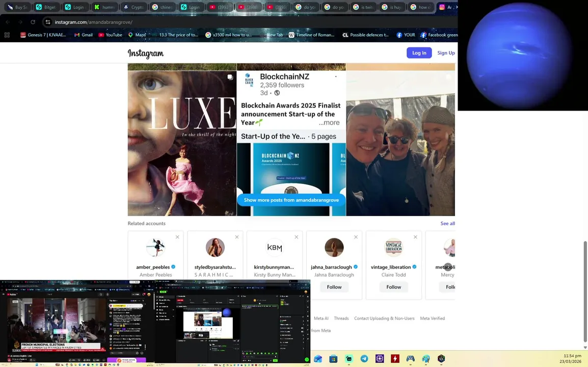Open the Maps bookmark

coord(137,35)
